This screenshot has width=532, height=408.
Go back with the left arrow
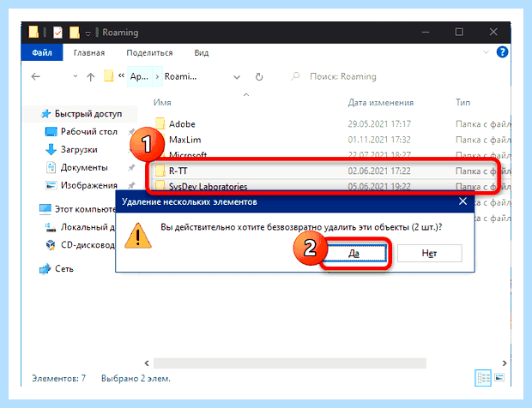[x=36, y=76]
